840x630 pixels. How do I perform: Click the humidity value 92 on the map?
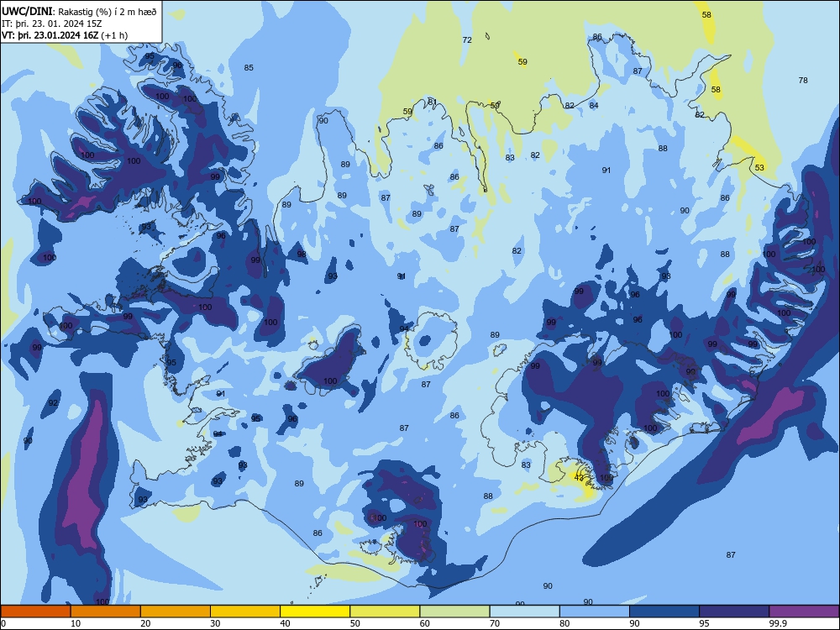(x=53, y=403)
